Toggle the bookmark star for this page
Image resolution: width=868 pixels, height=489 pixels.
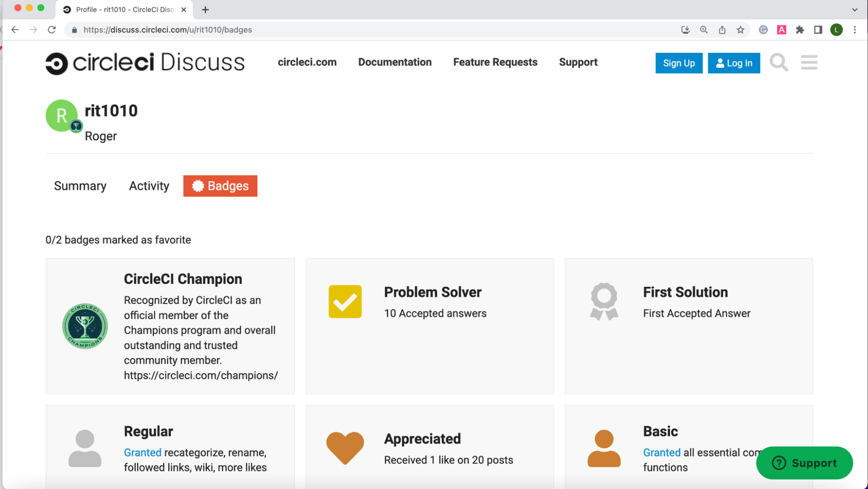pos(741,29)
